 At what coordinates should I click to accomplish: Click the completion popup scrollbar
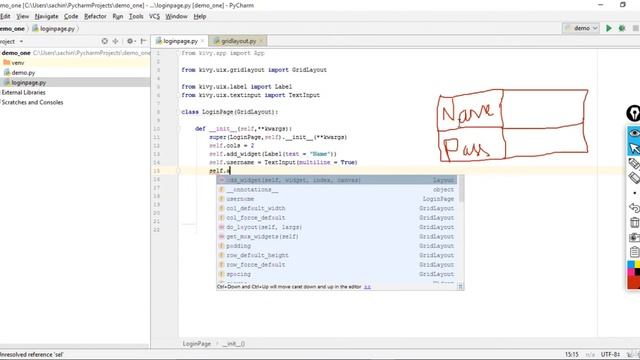point(461,189)
